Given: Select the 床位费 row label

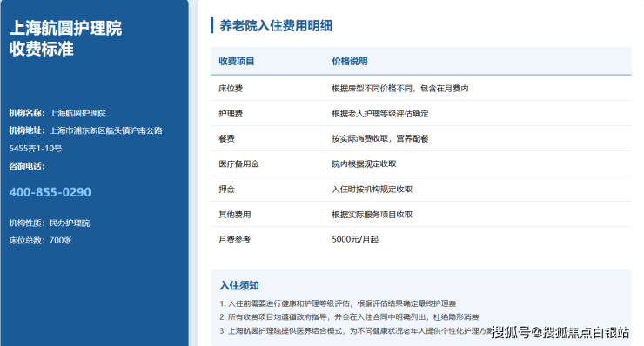Looking at the screenshot, I should (x=231, y=89).
